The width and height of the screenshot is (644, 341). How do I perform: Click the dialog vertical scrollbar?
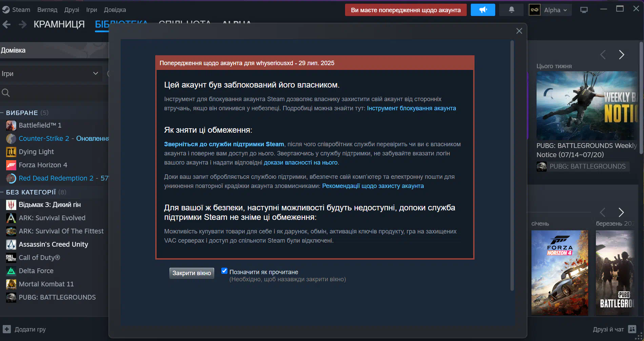(x=512, y=165)
